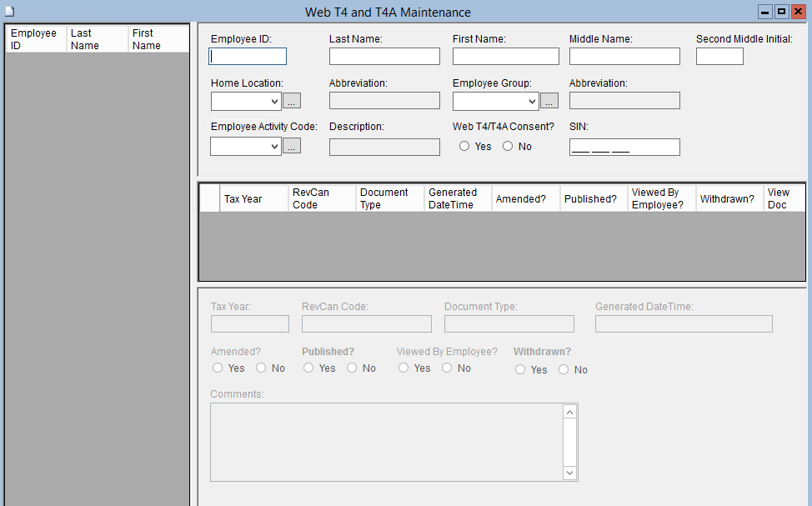Select No for Web T4/T4A Consent
Viewport: 812px width, 506px height.
click(x=508, y=147)
